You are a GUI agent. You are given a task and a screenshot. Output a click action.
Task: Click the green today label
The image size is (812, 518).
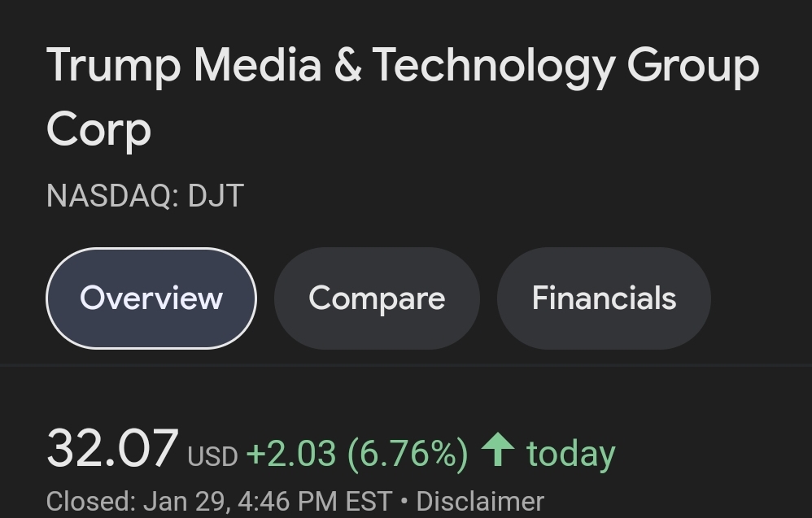click(x=571, y=455)
